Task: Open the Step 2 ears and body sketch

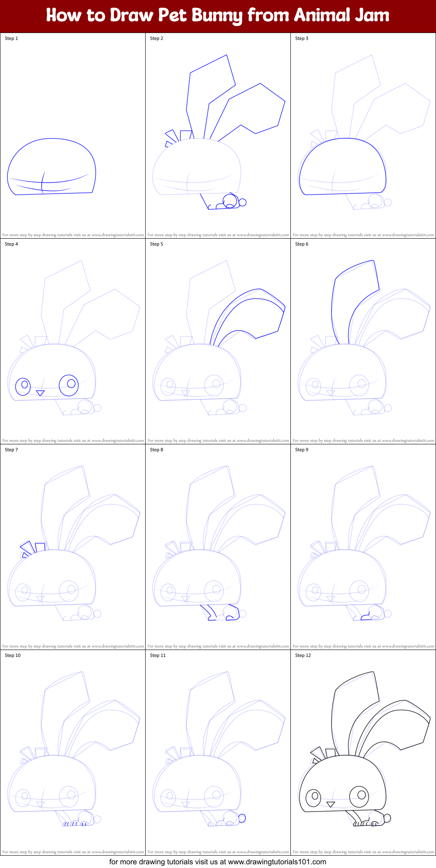Action: click(x=219, y=132)
